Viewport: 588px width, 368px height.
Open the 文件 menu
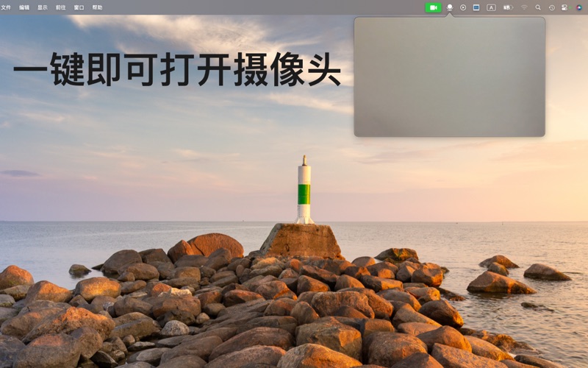[x=6, y=7]
